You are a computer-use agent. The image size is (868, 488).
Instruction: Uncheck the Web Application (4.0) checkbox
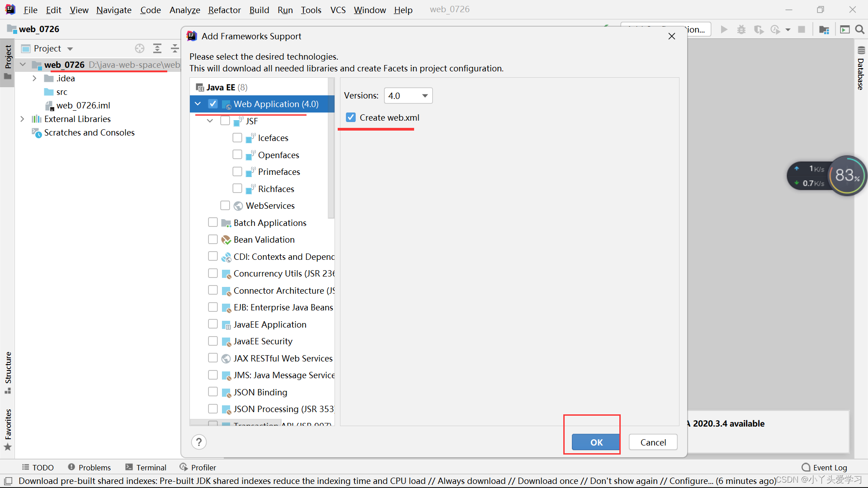tap(213, 104)
